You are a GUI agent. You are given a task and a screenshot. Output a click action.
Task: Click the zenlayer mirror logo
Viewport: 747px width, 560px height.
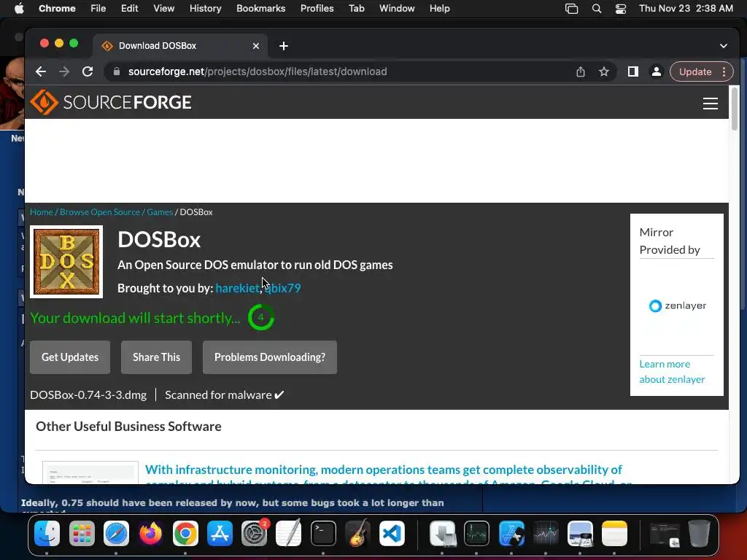coord(678,306)
